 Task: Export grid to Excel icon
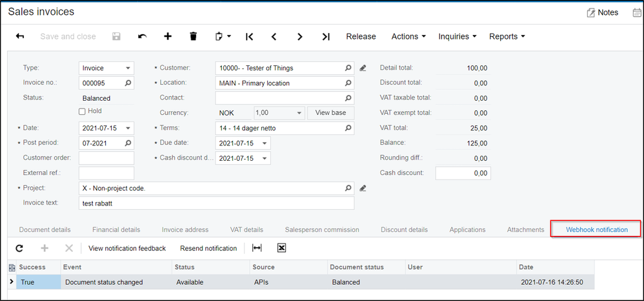281,248
